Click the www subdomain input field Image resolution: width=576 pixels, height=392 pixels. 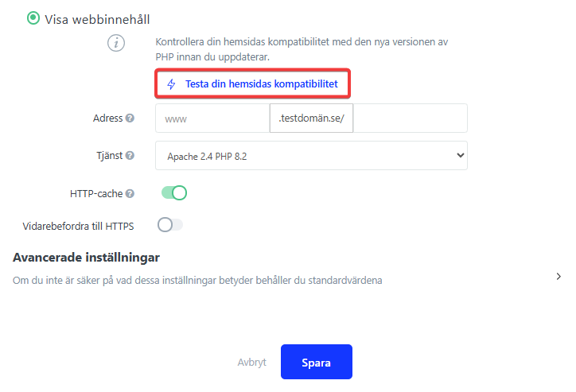(212, 118)
